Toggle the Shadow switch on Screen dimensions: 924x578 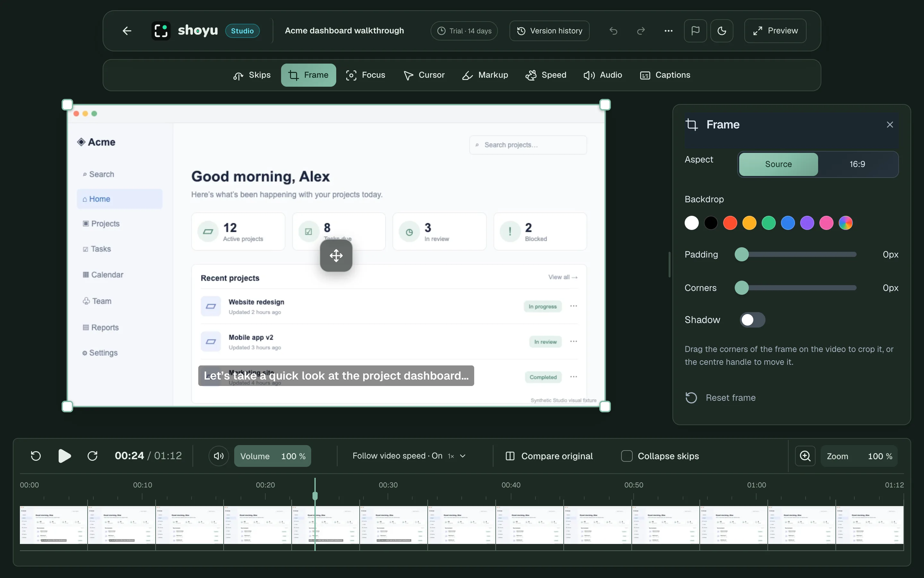coord(752,320)
